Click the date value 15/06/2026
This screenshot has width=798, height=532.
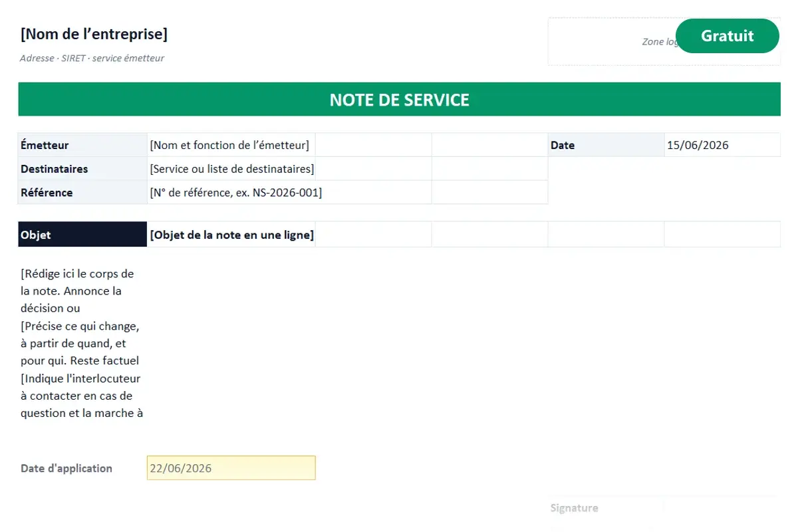(x=722, y=145)
